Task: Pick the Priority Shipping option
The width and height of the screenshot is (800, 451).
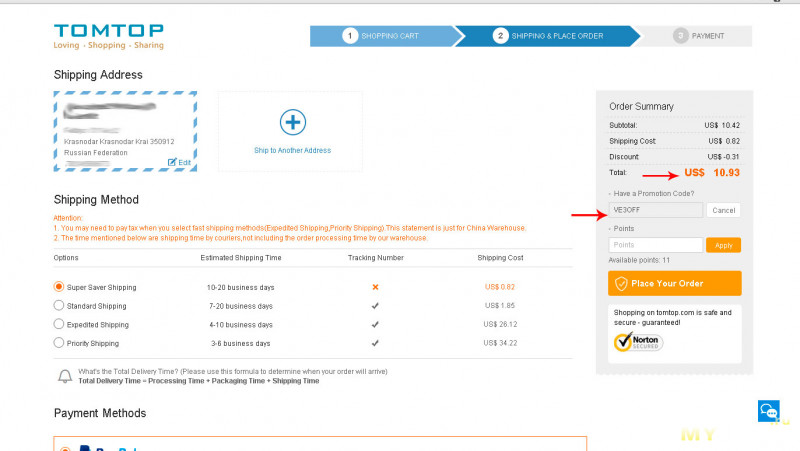Action: (x=59, y=343)
